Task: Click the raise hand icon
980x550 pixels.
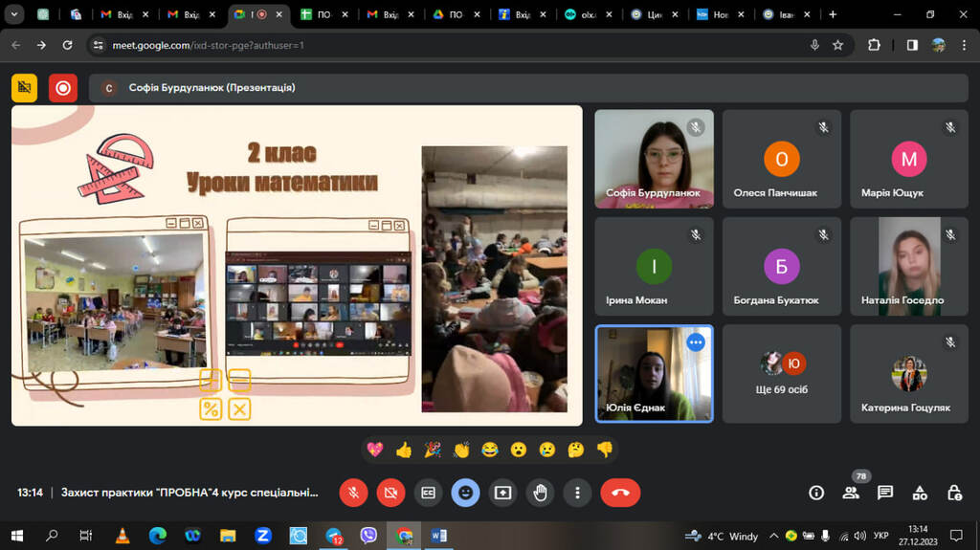Action: point(540,493)
